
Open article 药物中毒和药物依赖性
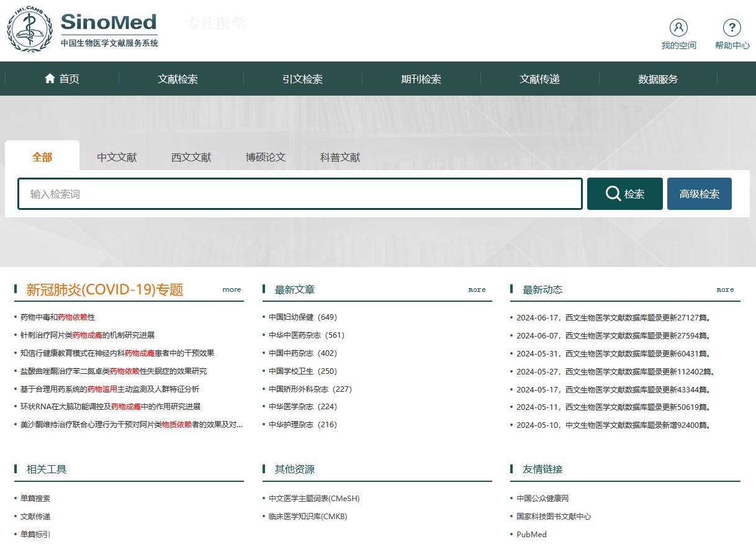coord(58,317)
